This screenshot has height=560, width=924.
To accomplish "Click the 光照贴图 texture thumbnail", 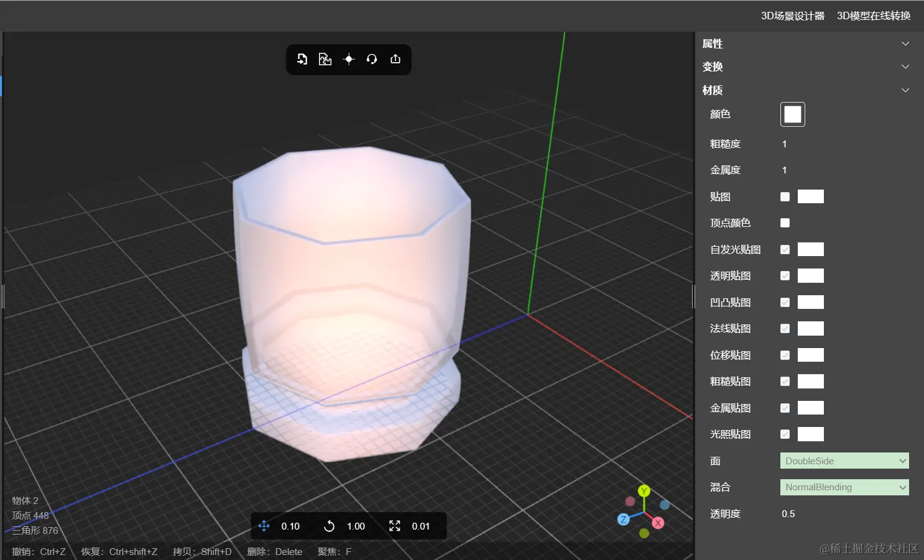I will [x=811, y=434].
